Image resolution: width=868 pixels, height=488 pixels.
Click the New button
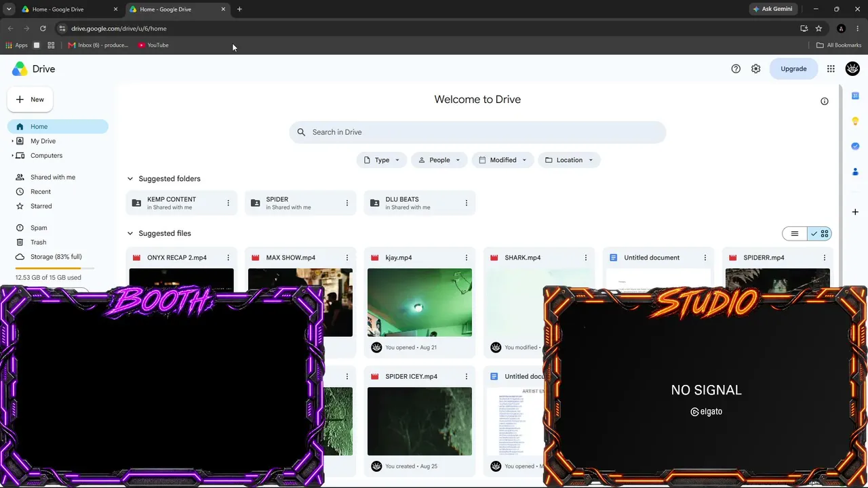tap(30, 100)
